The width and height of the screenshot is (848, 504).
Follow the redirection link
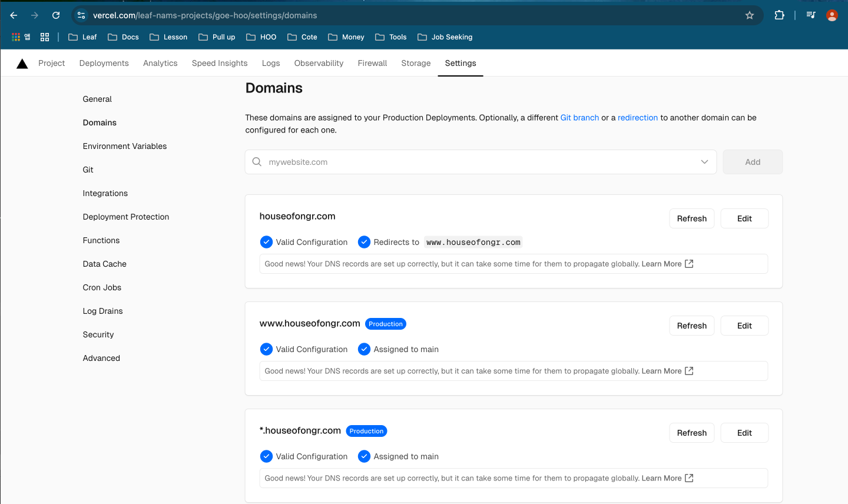click(638, 118)
